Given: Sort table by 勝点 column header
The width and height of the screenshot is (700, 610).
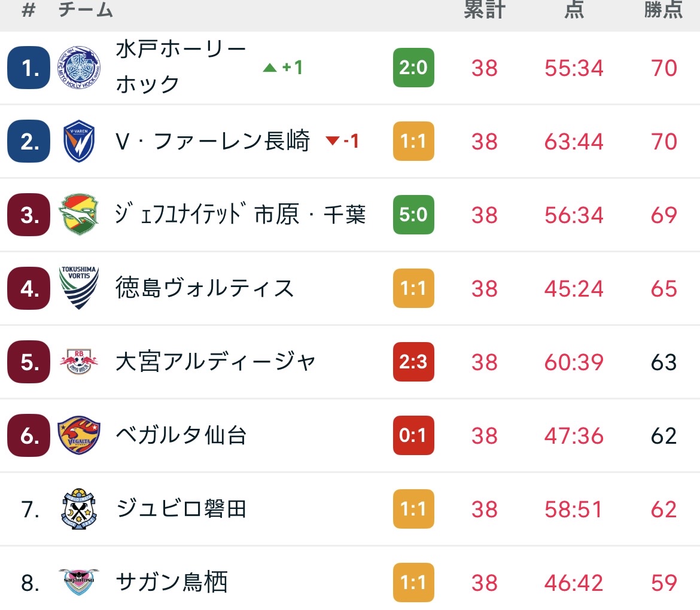Looking at the screenshot, I should pos(664,10).
